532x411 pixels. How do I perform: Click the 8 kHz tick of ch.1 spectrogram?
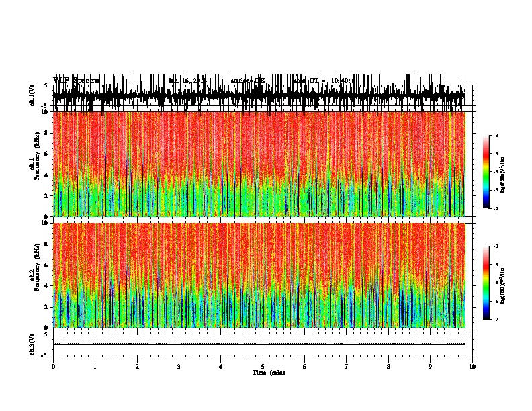tap(46, 133)
